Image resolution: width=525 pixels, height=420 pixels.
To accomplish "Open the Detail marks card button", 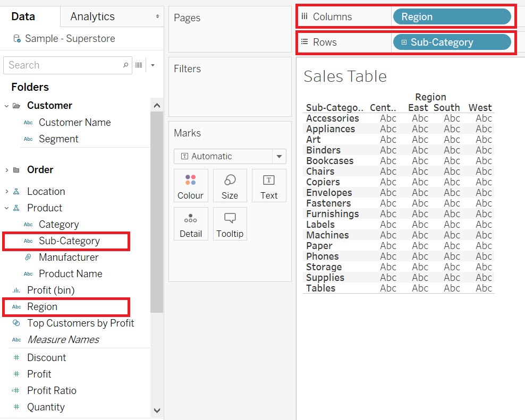I will click(x=191, y=224).
